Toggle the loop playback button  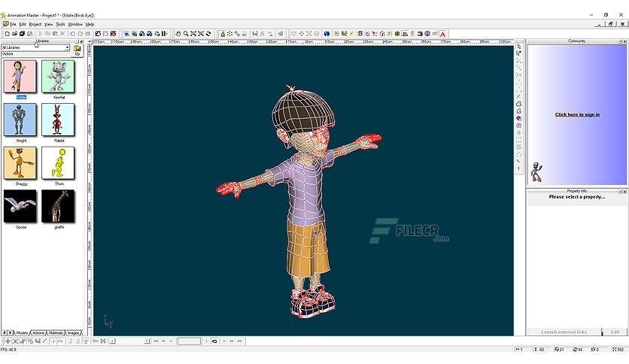214,341
